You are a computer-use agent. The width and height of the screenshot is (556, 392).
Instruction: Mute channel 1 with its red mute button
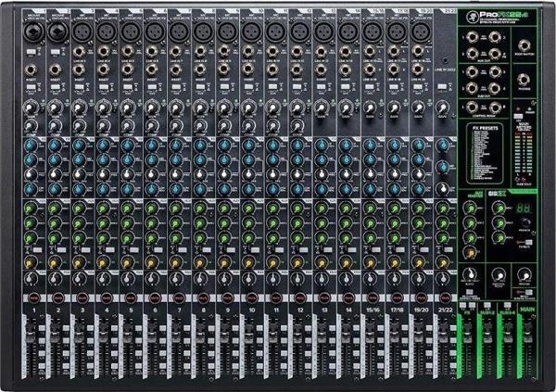tap(34, 298)
